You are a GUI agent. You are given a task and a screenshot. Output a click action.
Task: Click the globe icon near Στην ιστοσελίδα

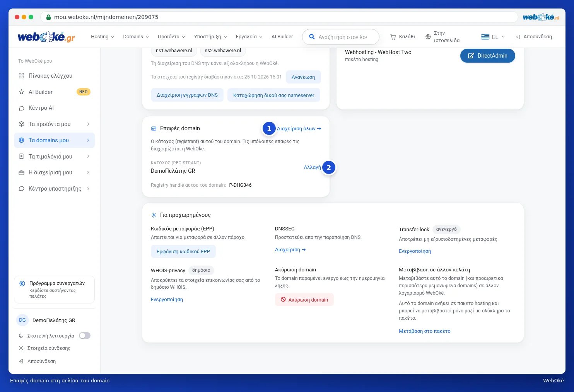tap(428, 37)
